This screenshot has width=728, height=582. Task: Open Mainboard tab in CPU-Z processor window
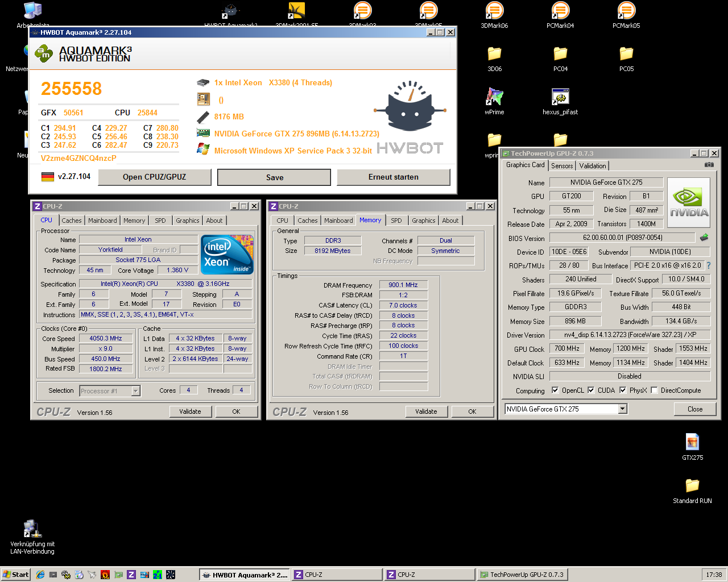point(102,221)
